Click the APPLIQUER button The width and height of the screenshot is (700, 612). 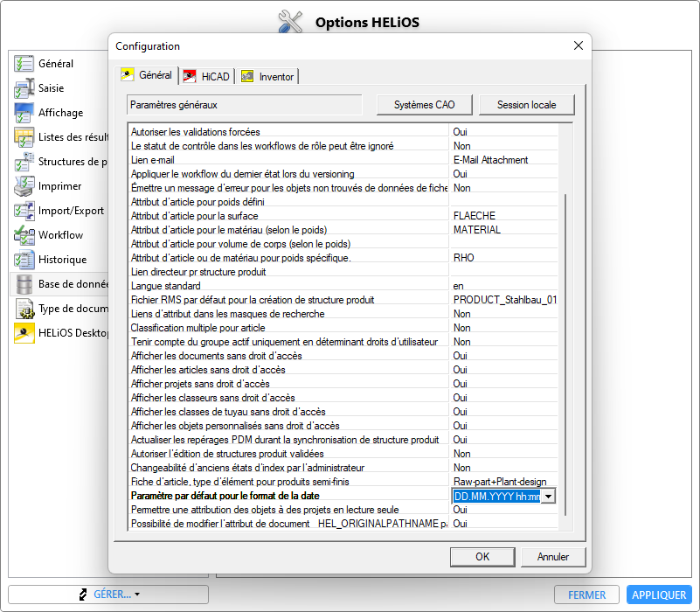click(x=659, y=595)
